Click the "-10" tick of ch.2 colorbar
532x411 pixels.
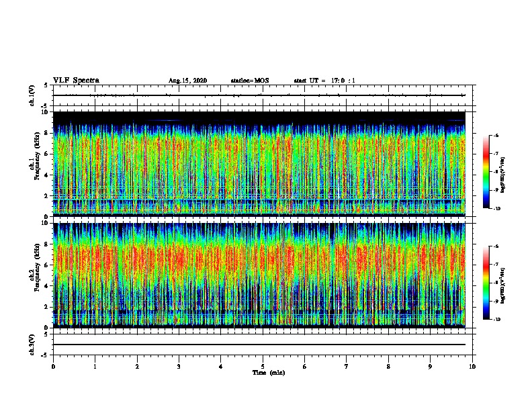[x=496, y=320]
